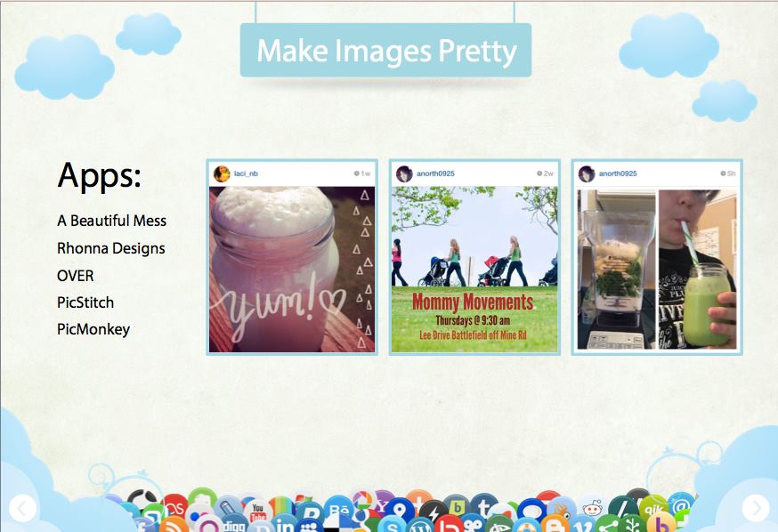The width and height of the screenshot is (778, 532).
Task: Click the orange RSS feed icon
Action: (172, 524)
